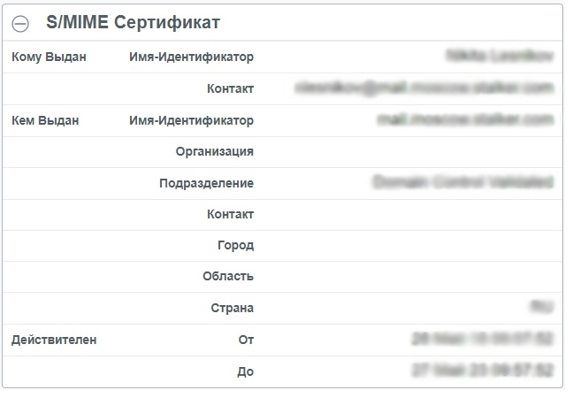The height and width of the screenshot is (397, 568).
Task: Click the S/MIME Сертификат panel title
Action: [133, 22]
